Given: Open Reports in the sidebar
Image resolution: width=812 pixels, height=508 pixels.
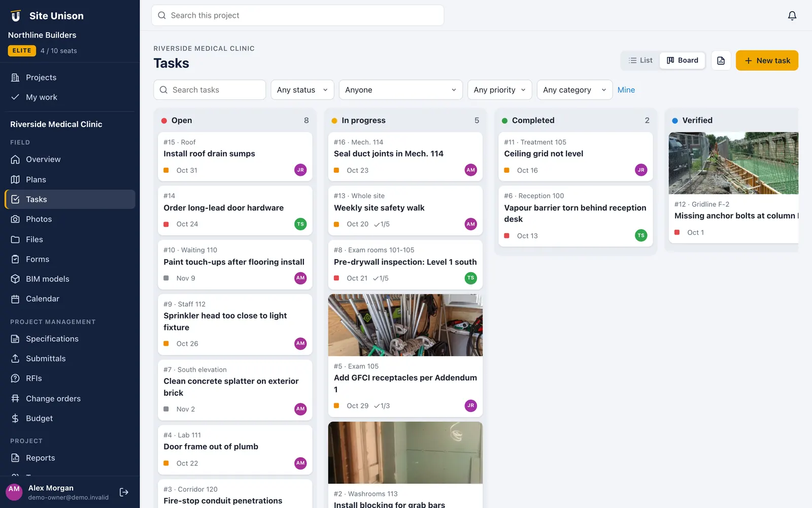Looking at the screenshot, I should click(x=70, y=458).
